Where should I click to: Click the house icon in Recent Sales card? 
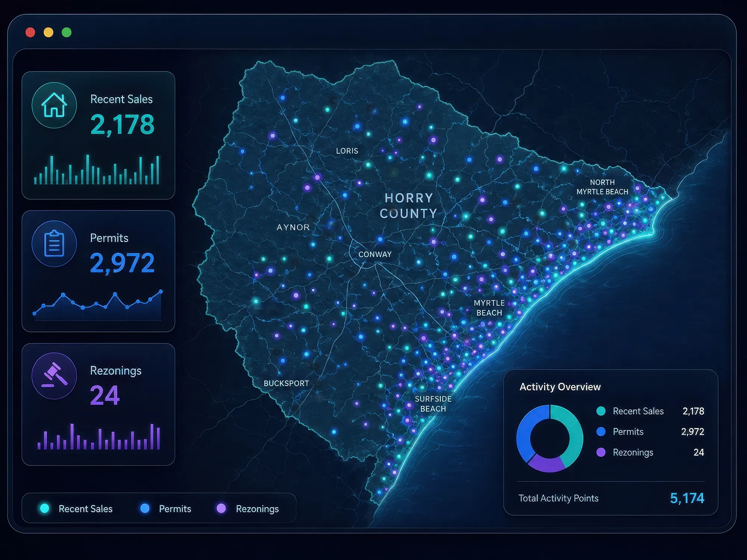[x=54, y=105]
